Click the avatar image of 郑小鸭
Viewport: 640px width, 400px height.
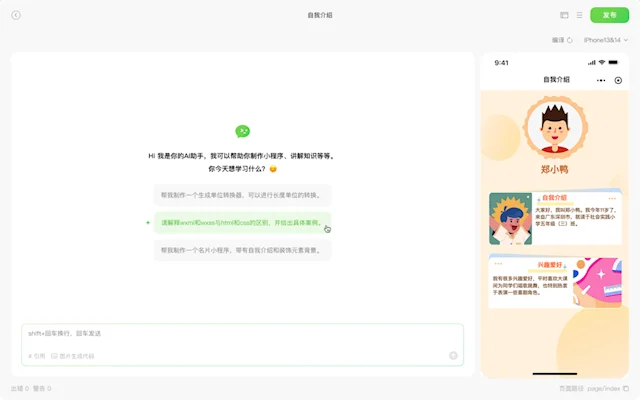pos(555,128)
